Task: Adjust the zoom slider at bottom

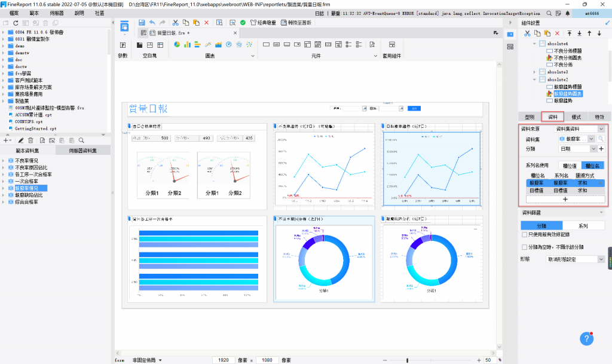Action: pyautogui.click(x=407, y=360)
